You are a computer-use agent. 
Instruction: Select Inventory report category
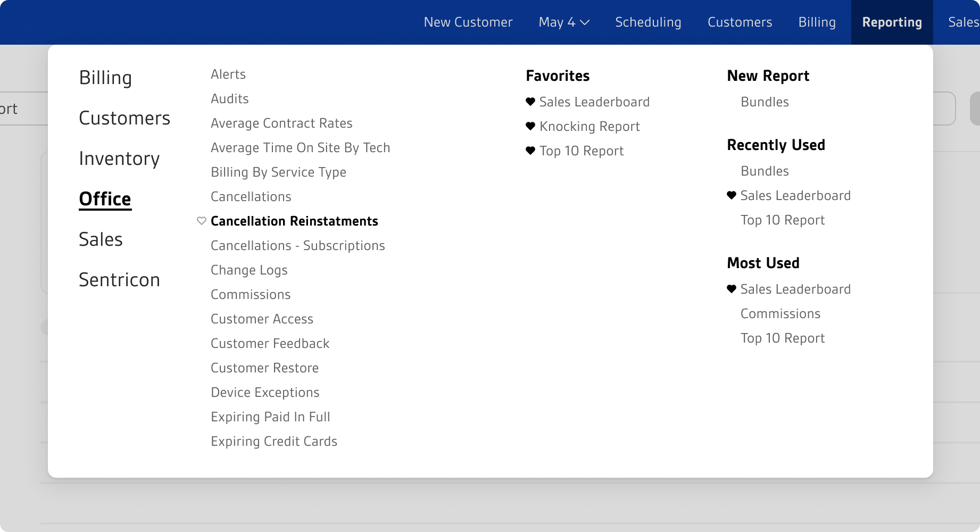[x=119, y=159]
